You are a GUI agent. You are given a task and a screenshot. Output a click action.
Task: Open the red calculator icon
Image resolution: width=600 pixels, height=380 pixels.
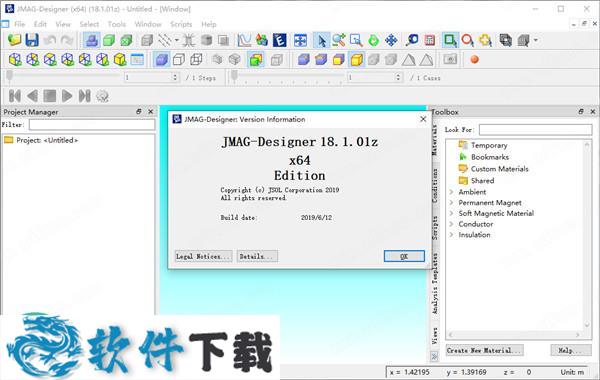(430, 40)
